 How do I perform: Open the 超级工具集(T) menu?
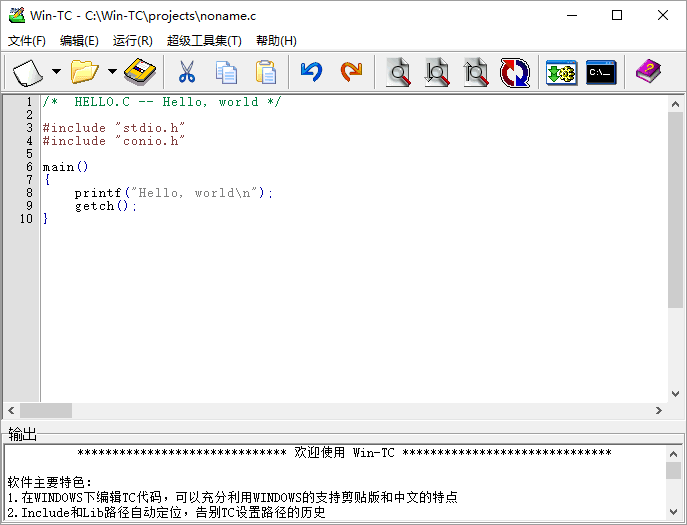[204, 41]
